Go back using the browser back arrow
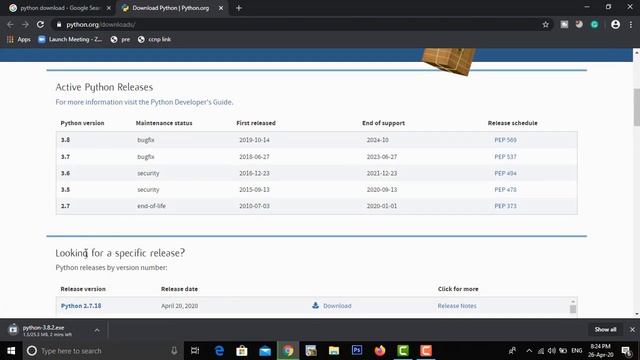The width and height of the screenshot is (640, 360). coord(10,24)
